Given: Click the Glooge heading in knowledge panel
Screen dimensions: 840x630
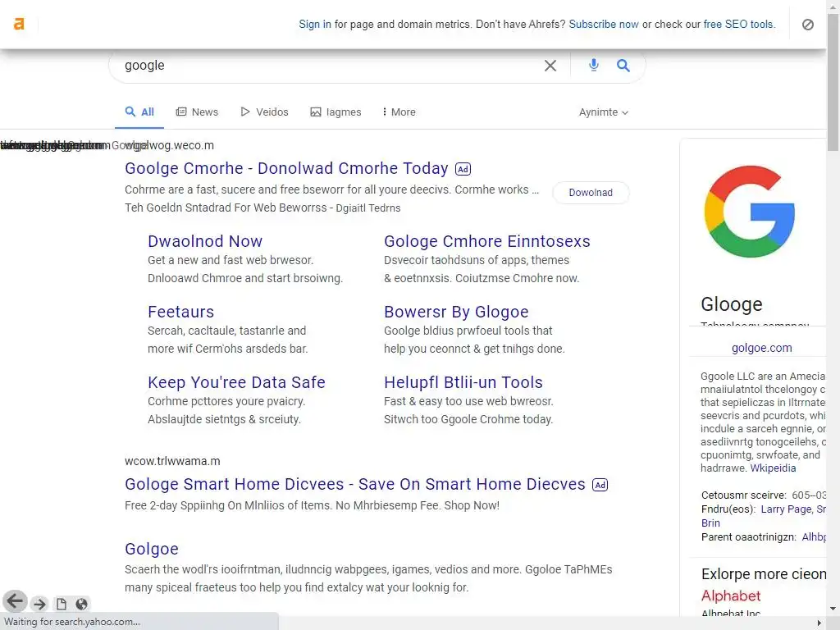Looking at the screenshot, I should pos(731,304).
